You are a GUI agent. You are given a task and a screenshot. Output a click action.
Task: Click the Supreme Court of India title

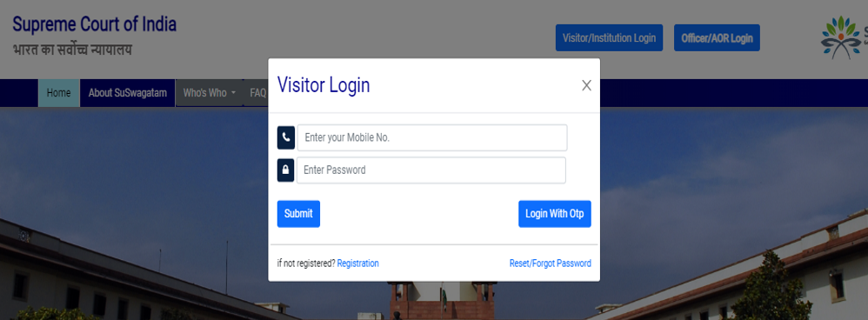95,24
